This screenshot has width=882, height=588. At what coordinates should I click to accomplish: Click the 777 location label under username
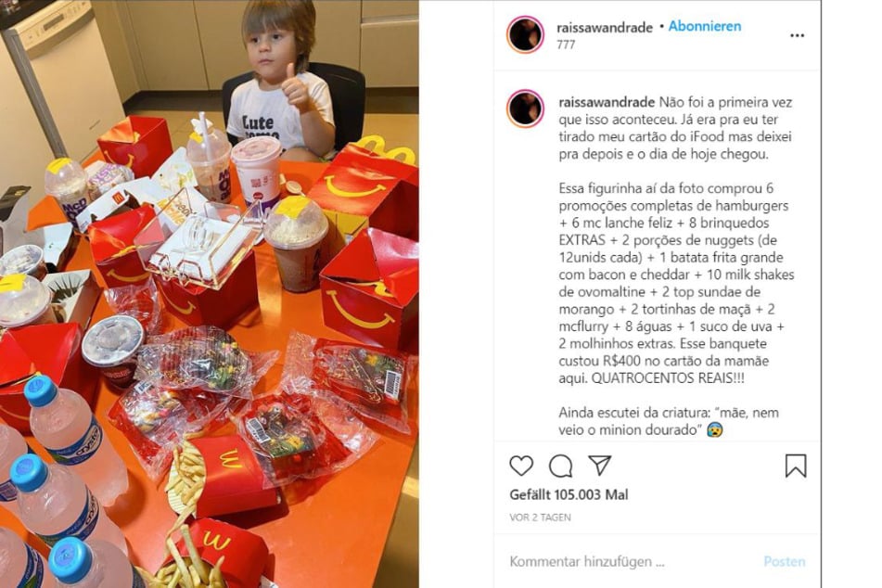click(566, 45)
